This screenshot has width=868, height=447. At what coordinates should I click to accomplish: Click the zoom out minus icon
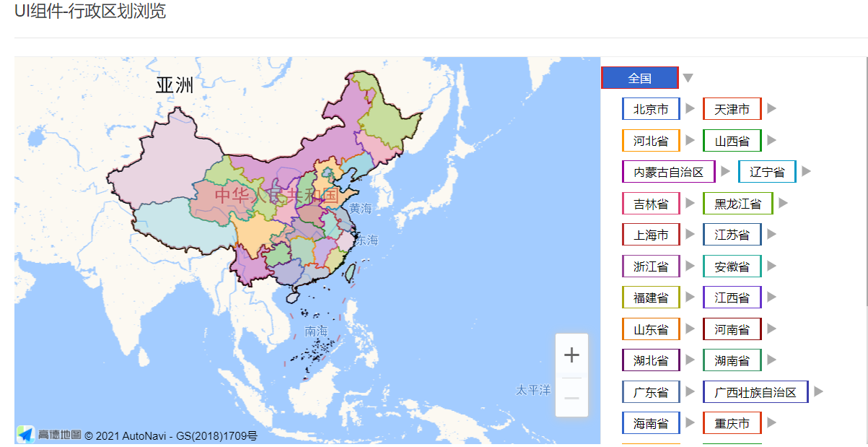pos(571,398)
